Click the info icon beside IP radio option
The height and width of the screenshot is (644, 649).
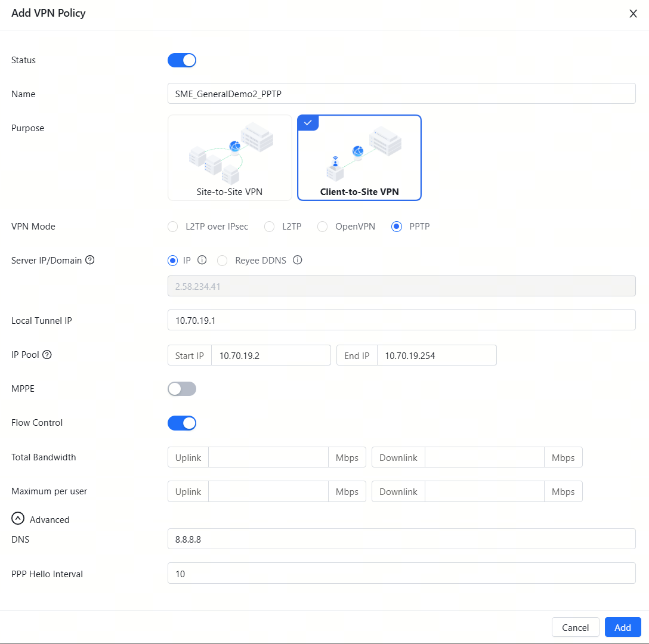point(202,260)
